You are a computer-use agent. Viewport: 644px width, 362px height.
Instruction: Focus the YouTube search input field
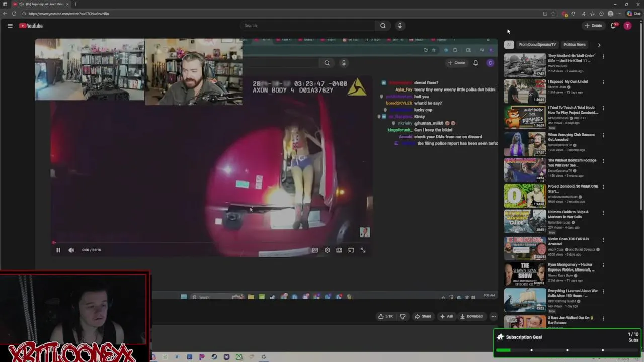(x=307, y=26)
